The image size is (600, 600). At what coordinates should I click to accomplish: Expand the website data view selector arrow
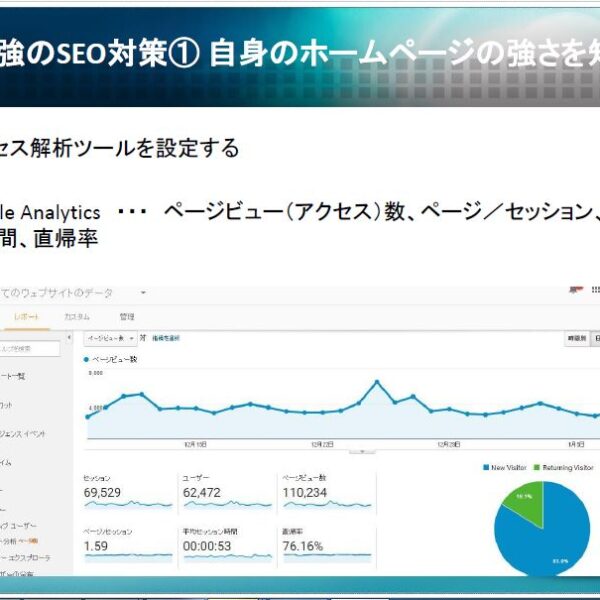click(143, 293)
